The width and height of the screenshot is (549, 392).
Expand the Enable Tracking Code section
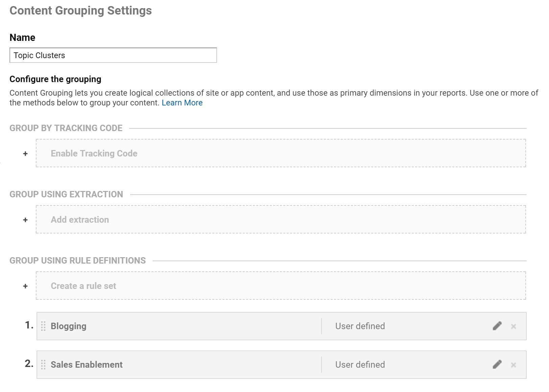click(x=94, y=153)
